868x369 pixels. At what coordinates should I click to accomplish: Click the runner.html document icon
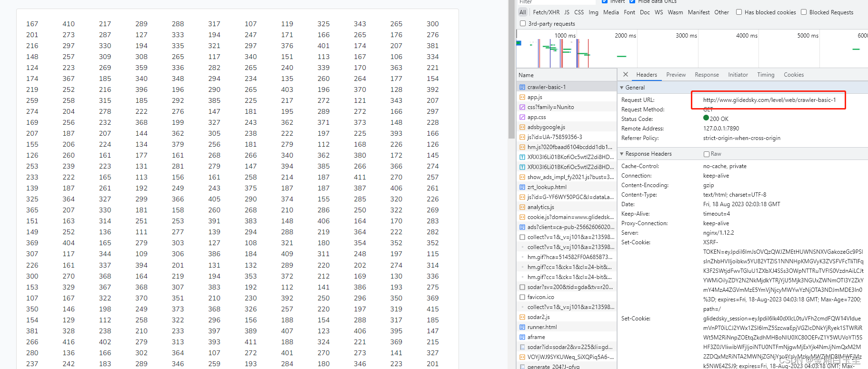[x=522, y=327]
